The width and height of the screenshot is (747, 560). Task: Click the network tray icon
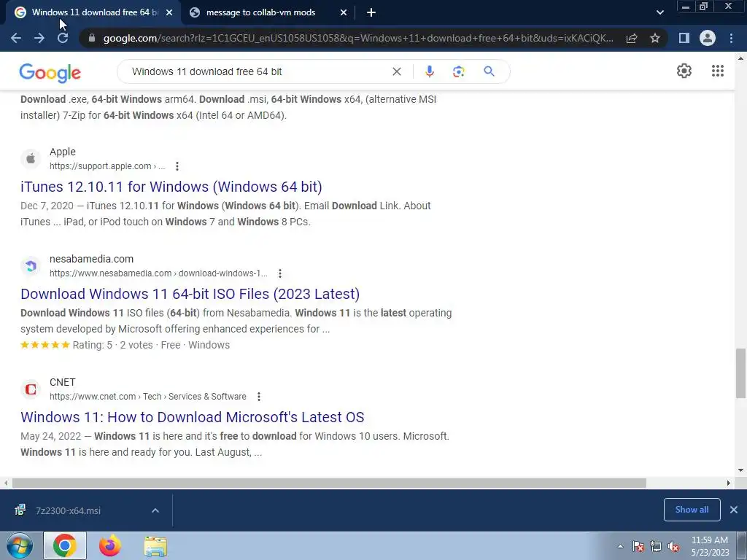(656, 547)
